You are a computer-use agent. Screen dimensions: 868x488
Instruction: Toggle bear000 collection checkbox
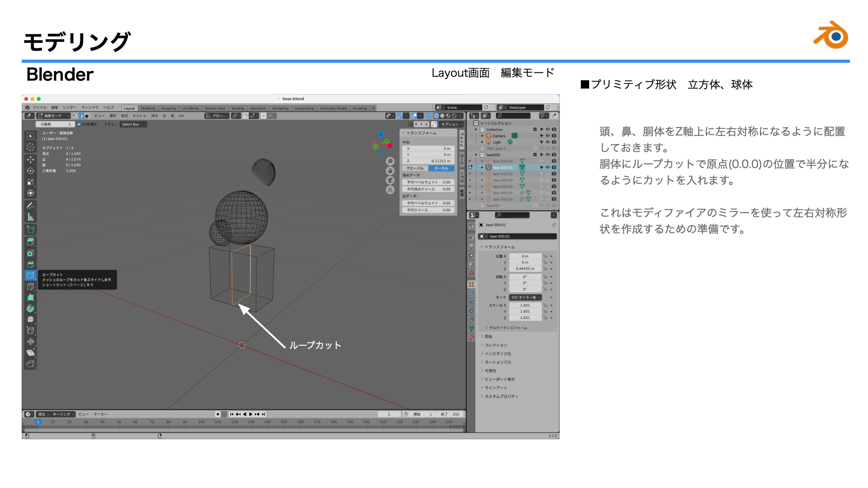click(x=535, y=155)
